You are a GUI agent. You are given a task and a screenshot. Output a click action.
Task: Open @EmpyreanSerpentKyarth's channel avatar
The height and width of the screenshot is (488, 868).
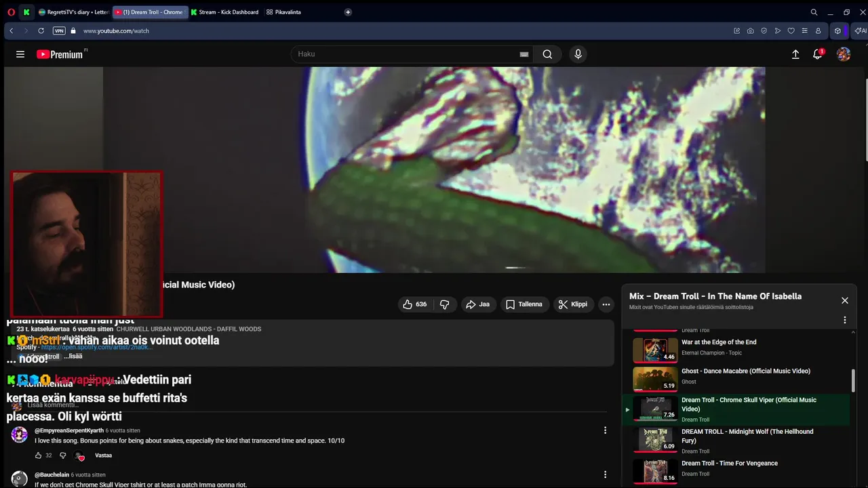click(20, 434)
